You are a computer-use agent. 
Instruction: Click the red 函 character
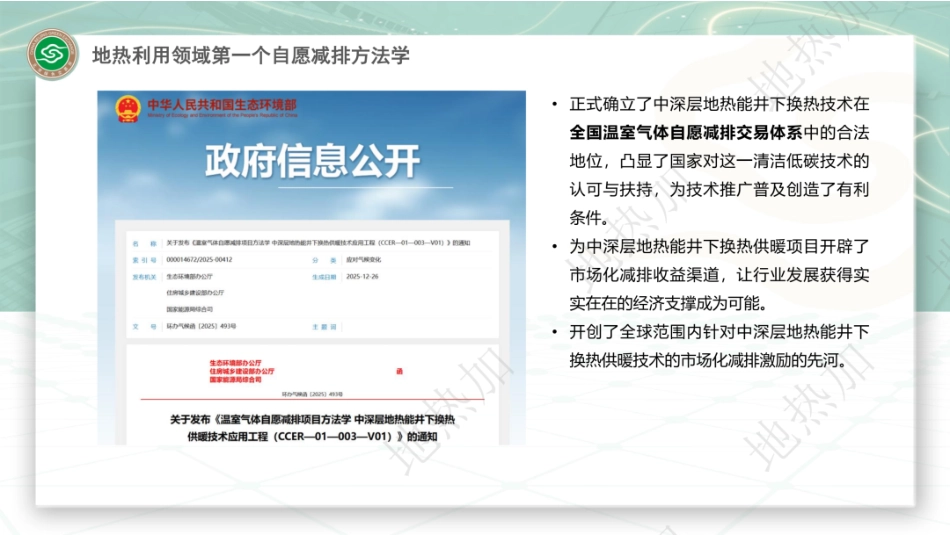pos(399,371)
